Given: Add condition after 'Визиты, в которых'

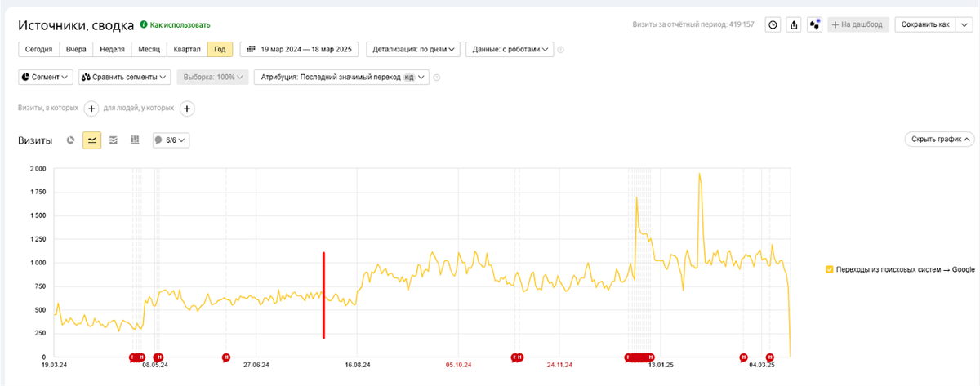Looking at the screenshot, I should (91, 108).
